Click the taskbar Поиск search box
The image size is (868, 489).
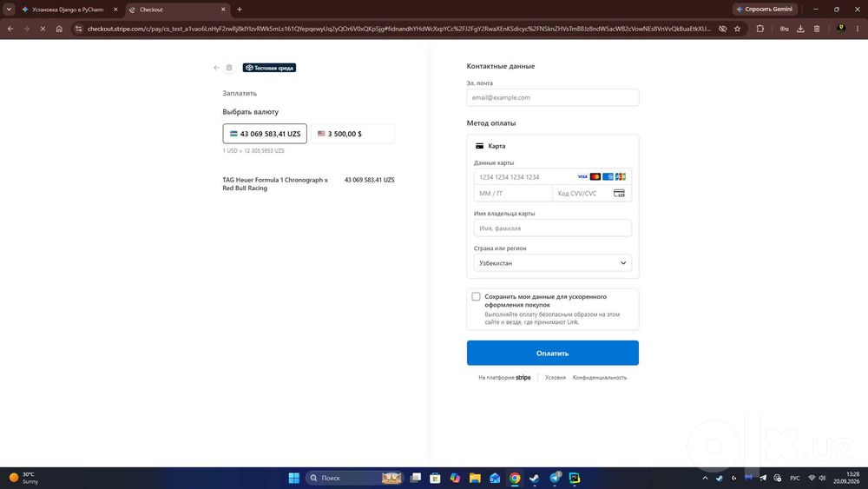[x=354, y=478]
